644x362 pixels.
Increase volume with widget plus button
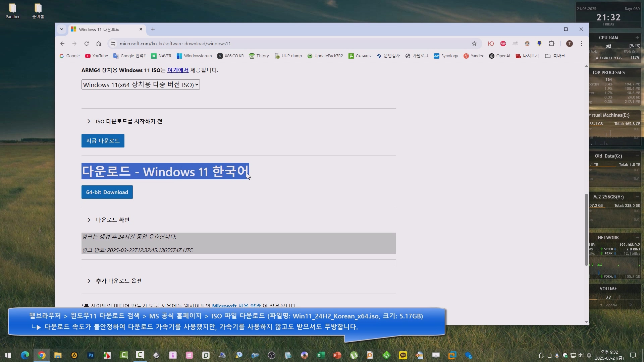click(x=620, y=297)
